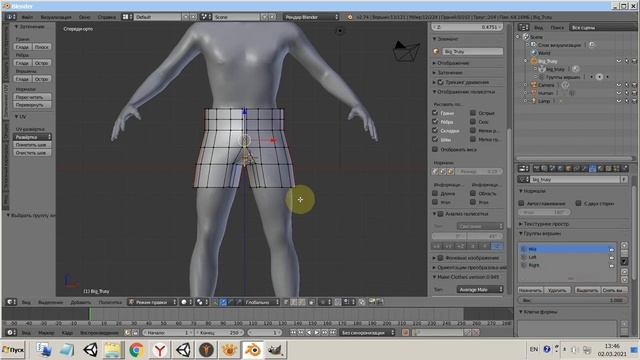640x360 pixels.
Task: Expand the Текстурное простр. panel
Action: [x=544, y=224]
